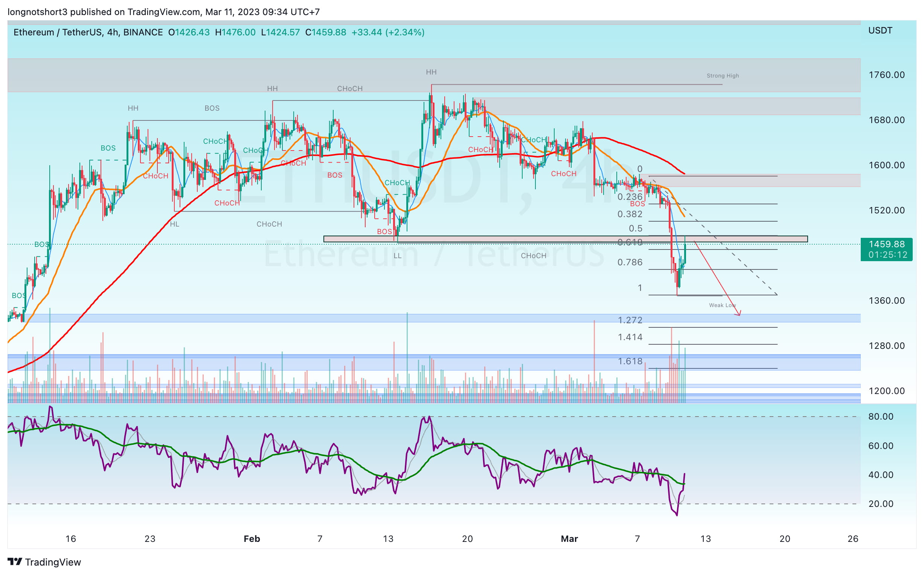924x575 pixels.
Task: Click the 1760.00 price axis label
Action: click(x=886, y=75)
